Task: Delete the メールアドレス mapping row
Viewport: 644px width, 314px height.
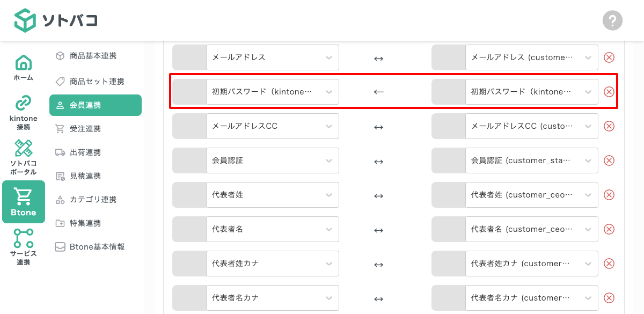Action: point(609,57)
